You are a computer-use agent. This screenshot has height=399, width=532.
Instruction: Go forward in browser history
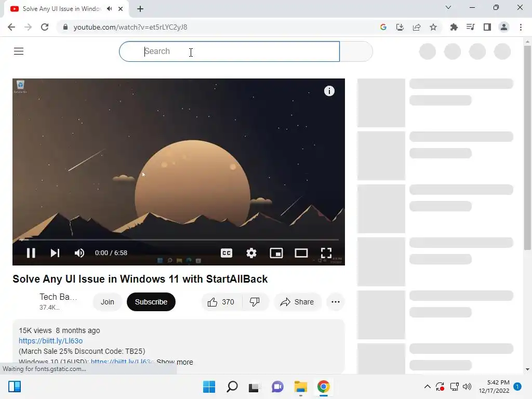28,27
